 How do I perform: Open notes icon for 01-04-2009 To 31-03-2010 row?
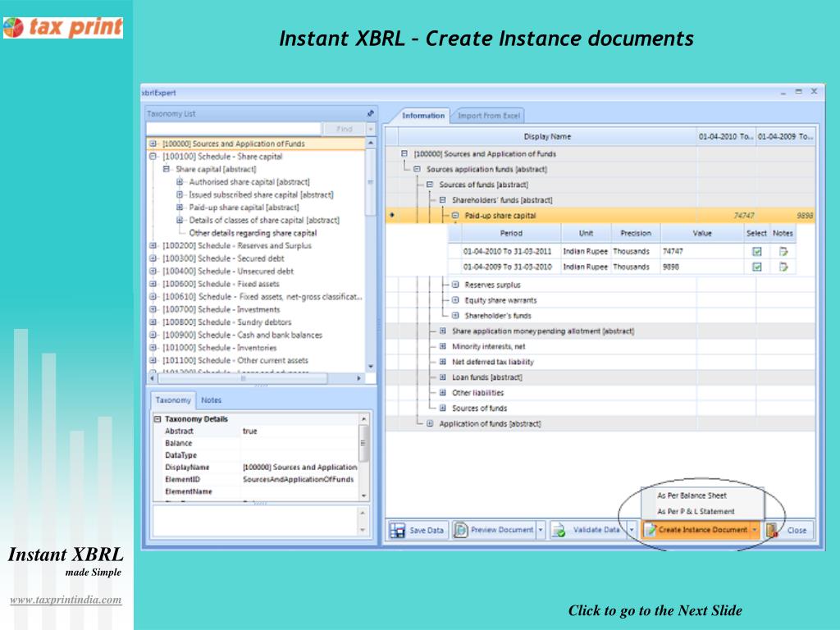coord(783,267)
